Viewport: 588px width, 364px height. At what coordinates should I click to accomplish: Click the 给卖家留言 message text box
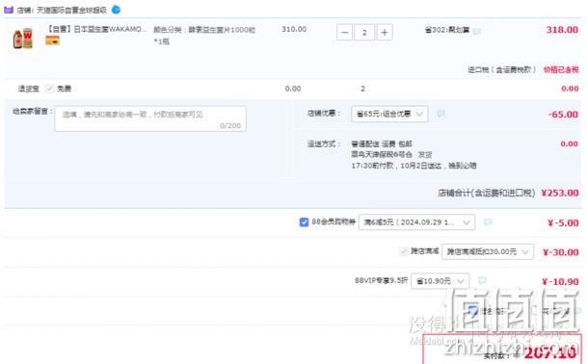click(x=150, y=118)
